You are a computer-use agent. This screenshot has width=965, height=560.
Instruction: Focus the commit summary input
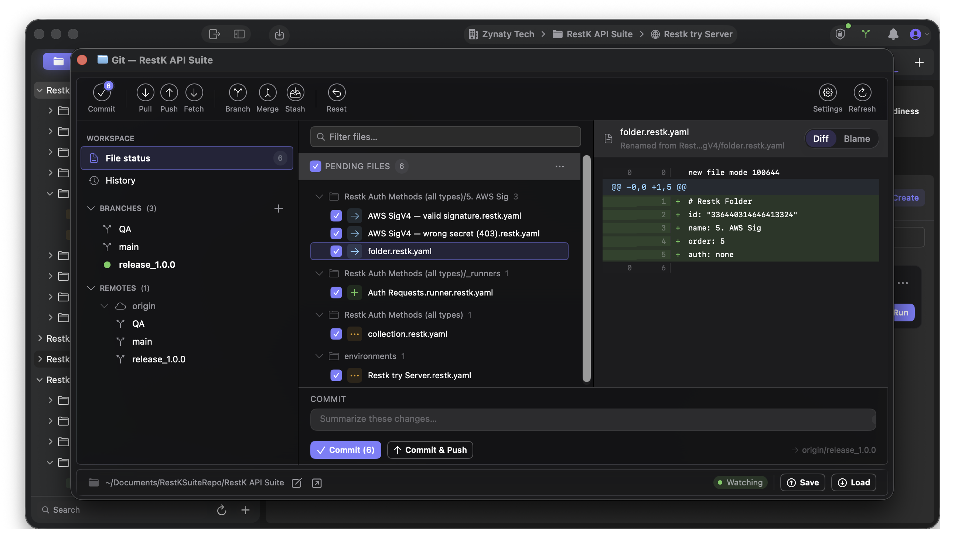click(593, 419)
